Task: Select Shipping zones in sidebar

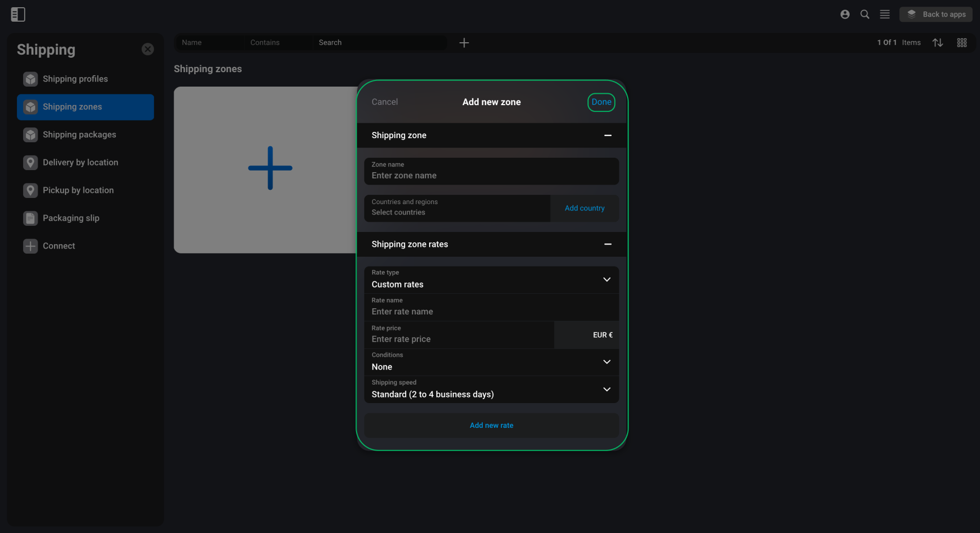Action: tap(86, 107)
